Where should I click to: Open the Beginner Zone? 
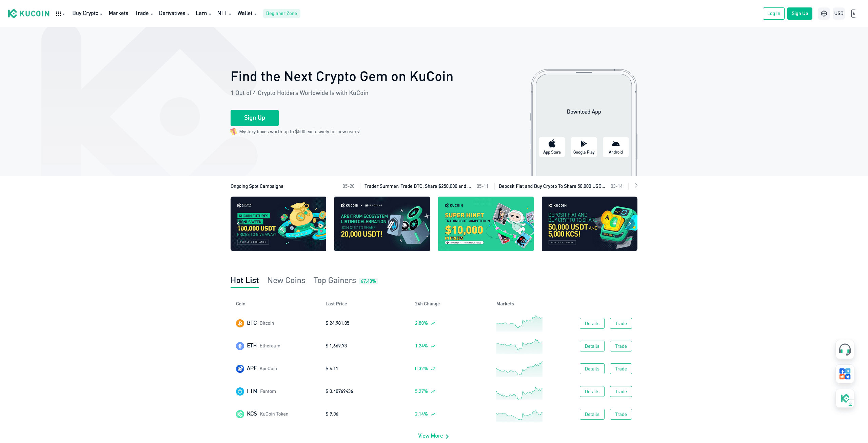[281, 14]
